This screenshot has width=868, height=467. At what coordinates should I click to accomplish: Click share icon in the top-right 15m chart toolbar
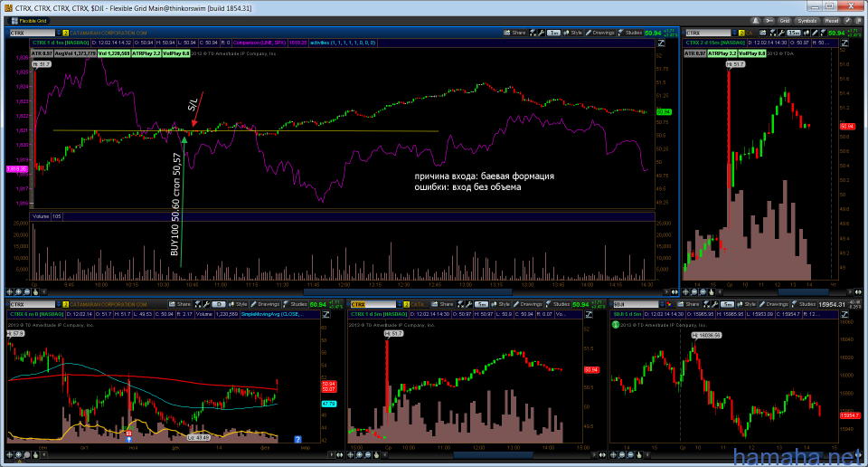[763, 33]
